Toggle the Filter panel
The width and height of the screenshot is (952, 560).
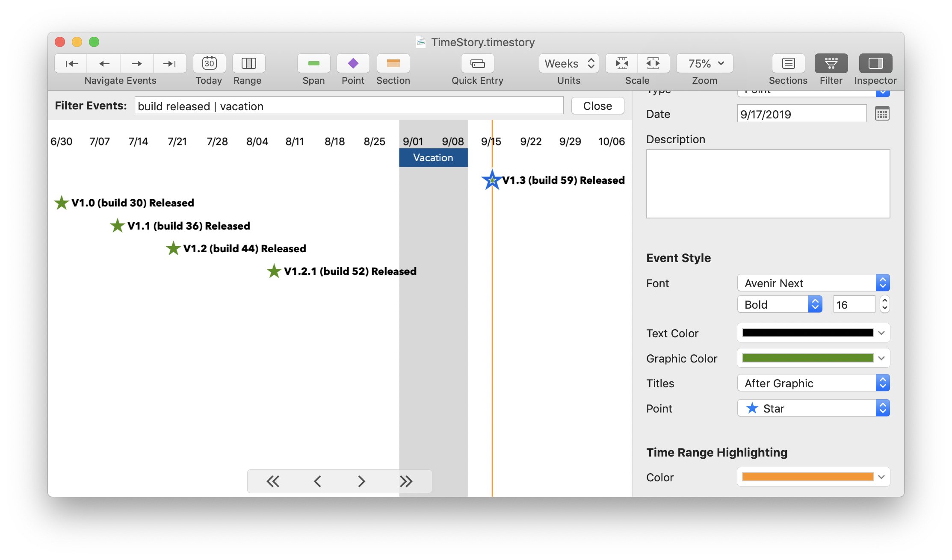coord(831,63)
